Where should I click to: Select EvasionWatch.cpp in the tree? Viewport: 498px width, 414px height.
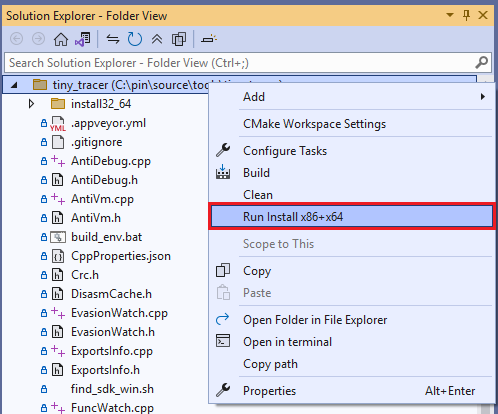(x=119, y=313)
